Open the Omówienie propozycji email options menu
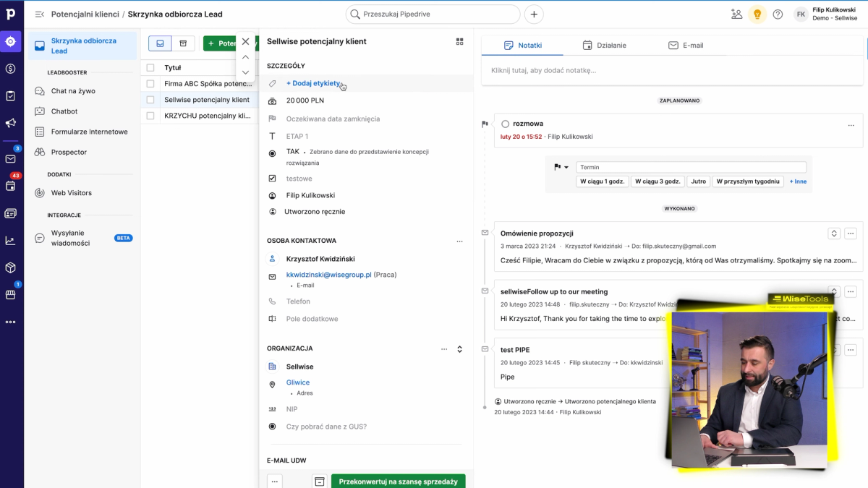Viewport: 868px width, 488px height. coord(851,233)
